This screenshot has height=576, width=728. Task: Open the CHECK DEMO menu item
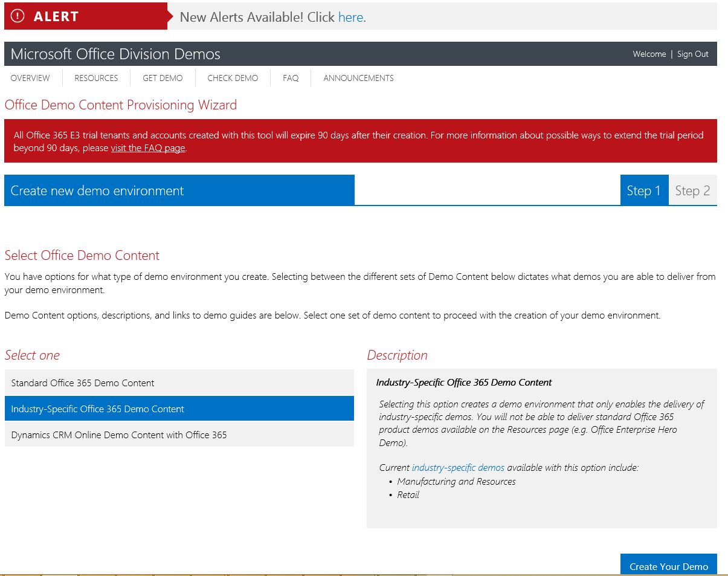tap(233, 78)
